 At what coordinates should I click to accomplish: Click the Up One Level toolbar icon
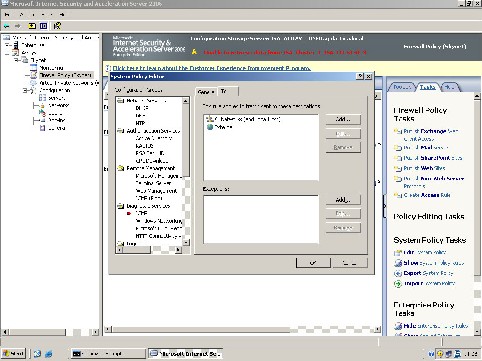click(32, 26)
